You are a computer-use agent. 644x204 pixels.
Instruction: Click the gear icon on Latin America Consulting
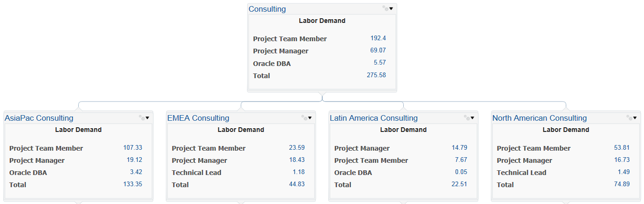click(x=466, y=118)
